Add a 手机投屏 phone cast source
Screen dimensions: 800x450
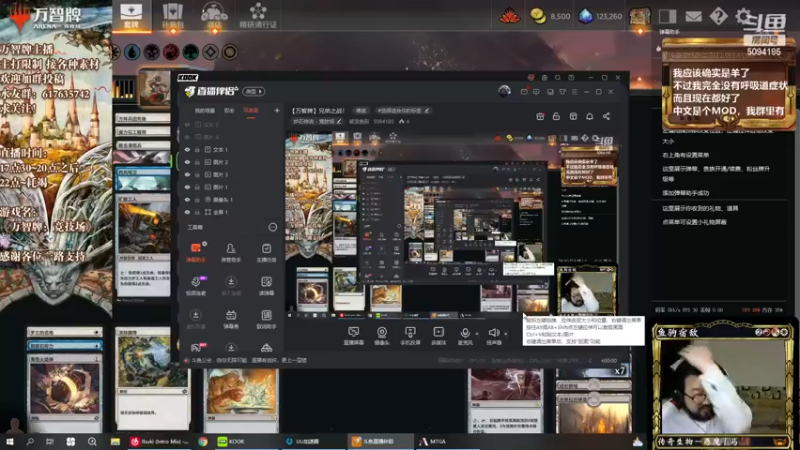point(410,336)
